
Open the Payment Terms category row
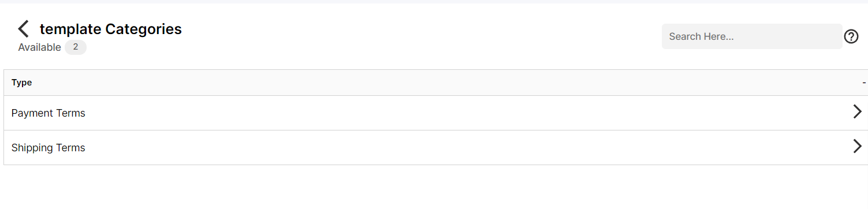pyautogui.click(x=435, y=113)
